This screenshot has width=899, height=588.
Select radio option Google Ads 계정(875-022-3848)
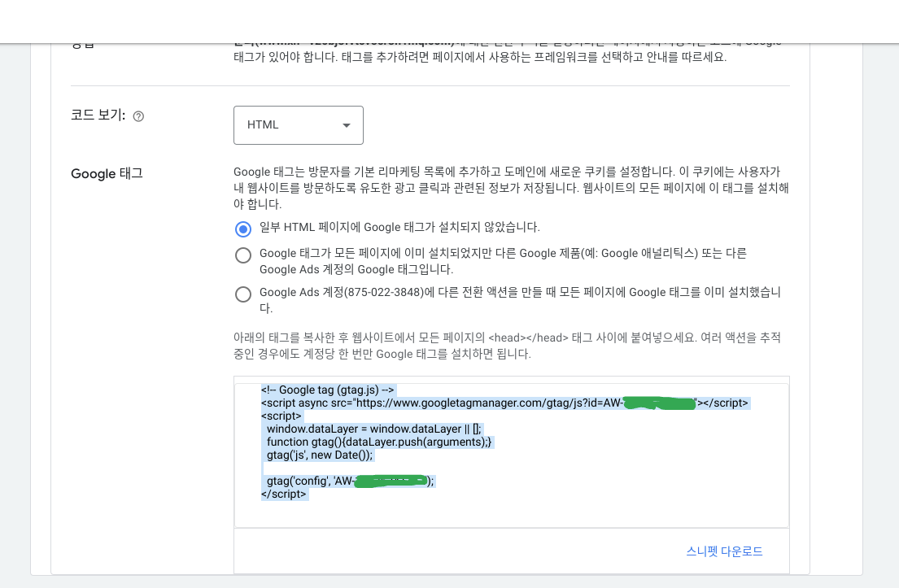tap(243, 294)
